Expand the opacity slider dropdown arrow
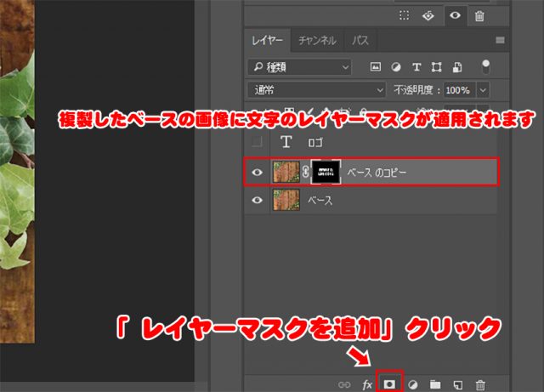Image resolution: width=544 pixels, height=392 pixels. point(483,90)
